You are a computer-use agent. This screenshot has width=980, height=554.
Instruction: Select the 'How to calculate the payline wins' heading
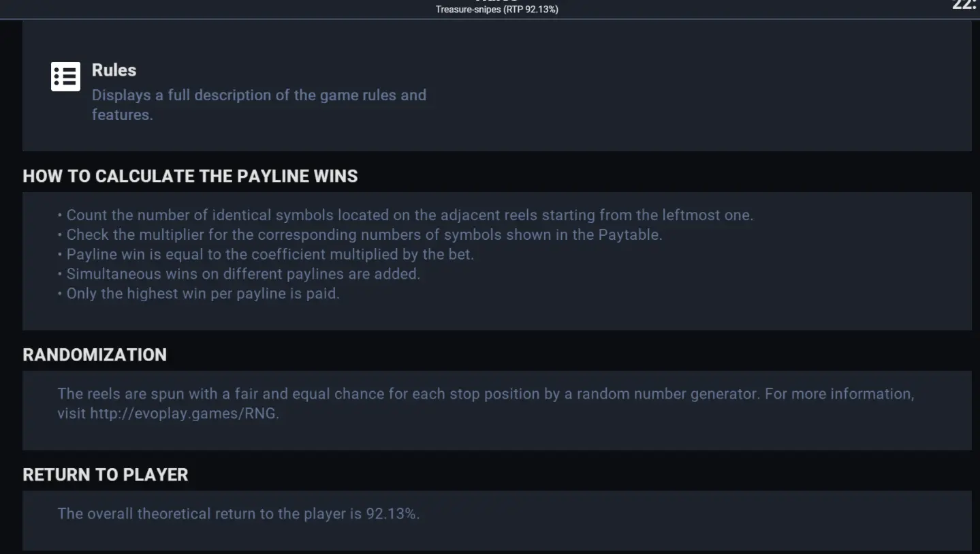point(190,176)
